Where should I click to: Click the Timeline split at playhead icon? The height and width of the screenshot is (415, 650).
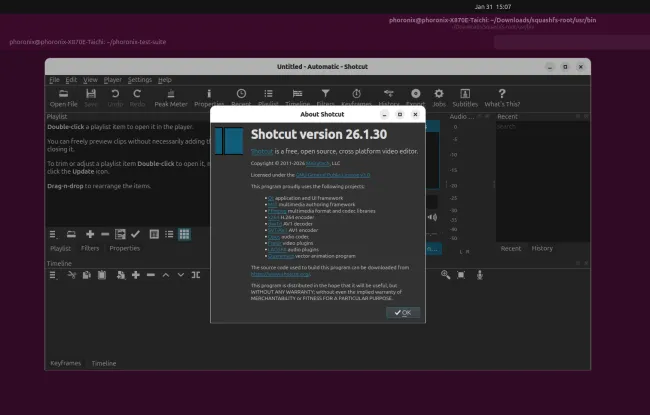196,275
